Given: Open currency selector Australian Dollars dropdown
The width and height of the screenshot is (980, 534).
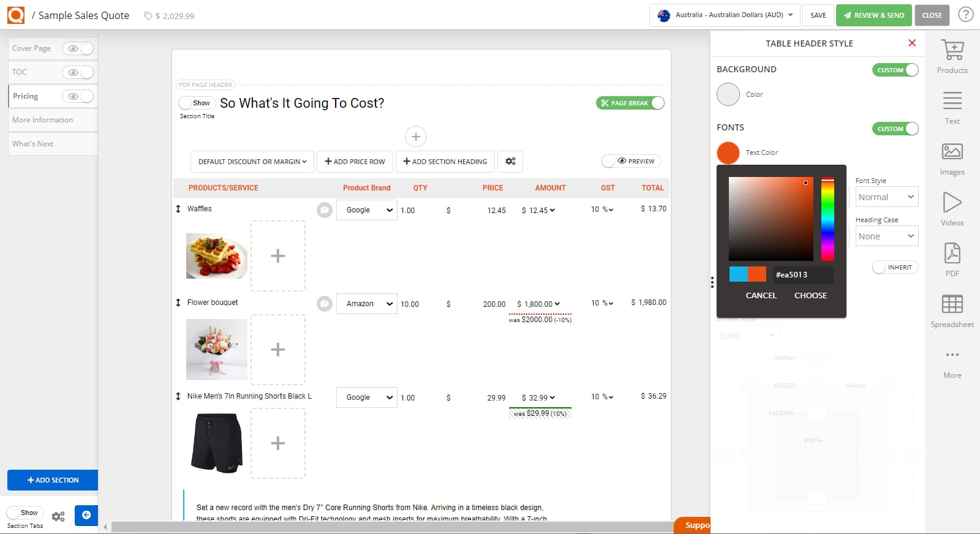Looking at the screenshot, I should coord(725,15).
